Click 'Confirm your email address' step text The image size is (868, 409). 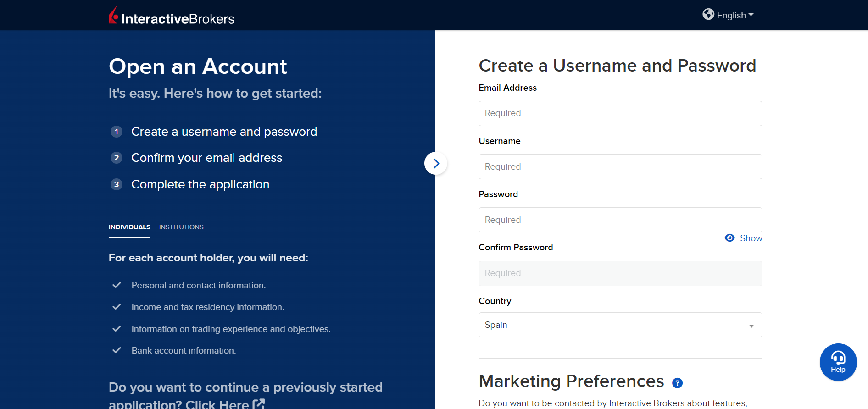tap(207, 158)
